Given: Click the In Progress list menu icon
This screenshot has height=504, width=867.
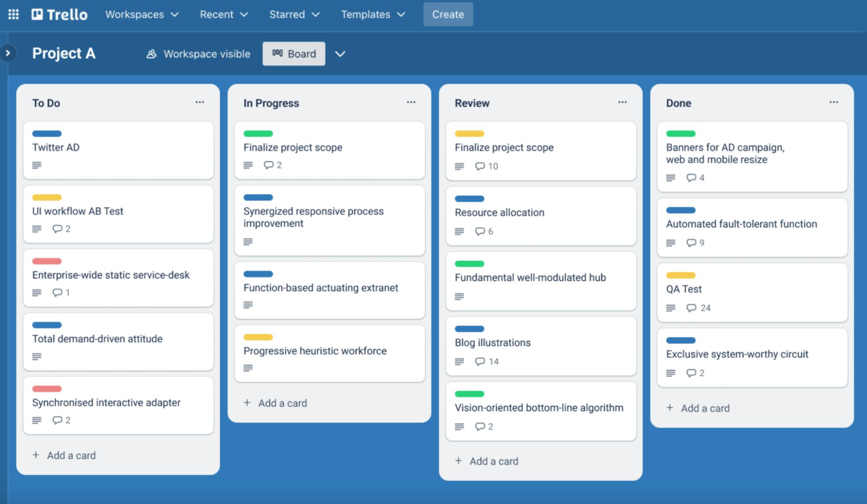Looking at the screenshot, I should (x=411, y=102).
